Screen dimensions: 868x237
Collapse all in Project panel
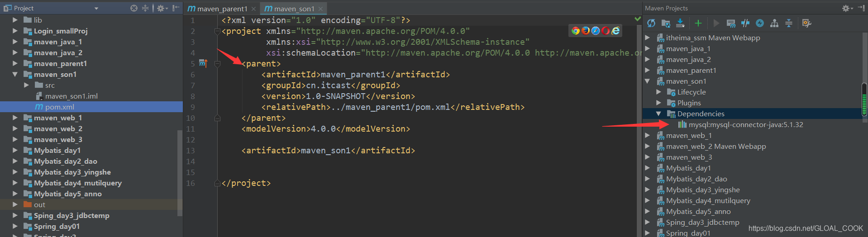(145, 8)
